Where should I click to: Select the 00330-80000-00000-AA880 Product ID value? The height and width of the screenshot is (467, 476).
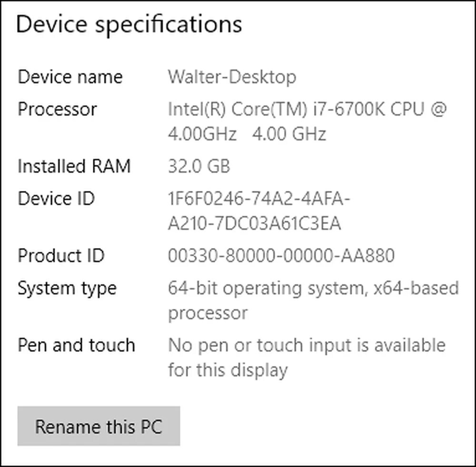pyautogui.click(x=281, y=256)
